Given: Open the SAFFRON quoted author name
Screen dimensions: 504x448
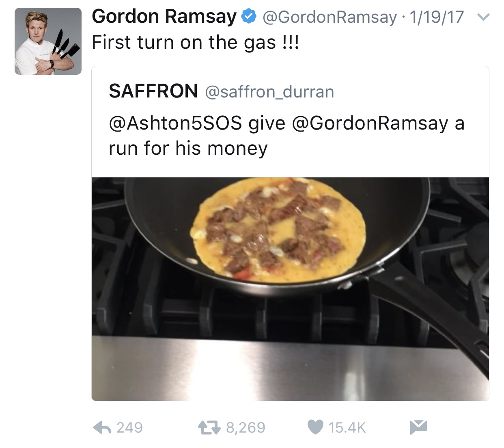Looking at the screenshot, I should pyautogui.click(x=153, y=91).
